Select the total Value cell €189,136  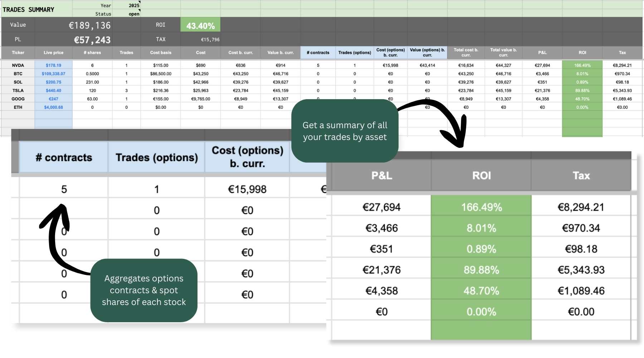click(x=89, y=25)
